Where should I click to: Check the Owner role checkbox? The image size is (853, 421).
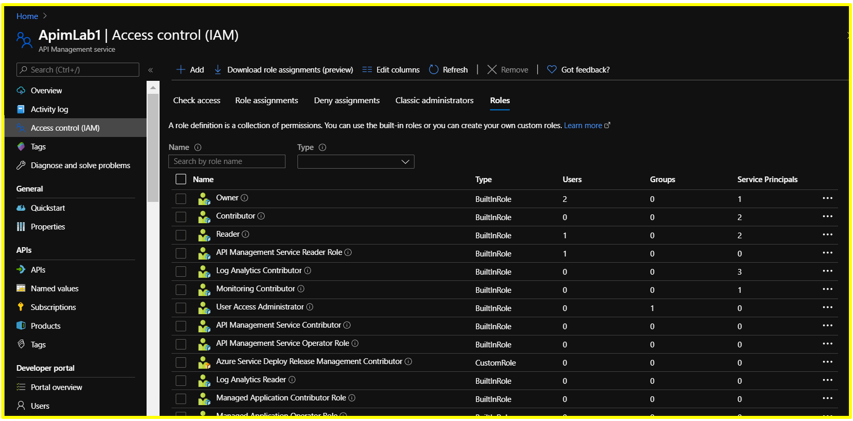[x=181, y=199]
